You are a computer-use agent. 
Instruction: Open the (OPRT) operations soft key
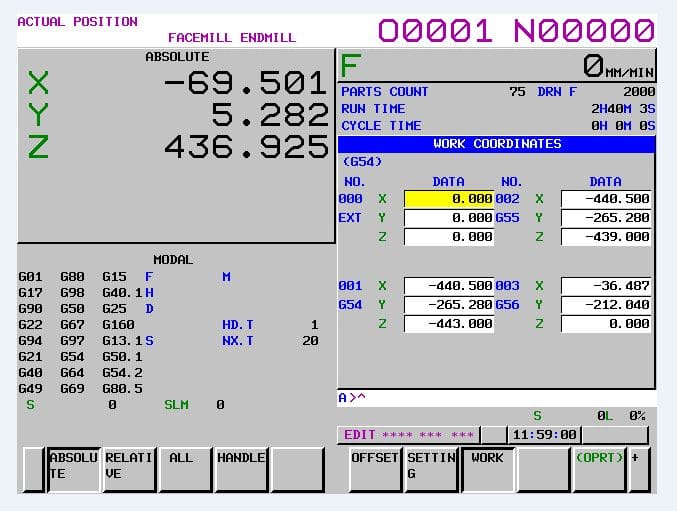tap(599, 470)
